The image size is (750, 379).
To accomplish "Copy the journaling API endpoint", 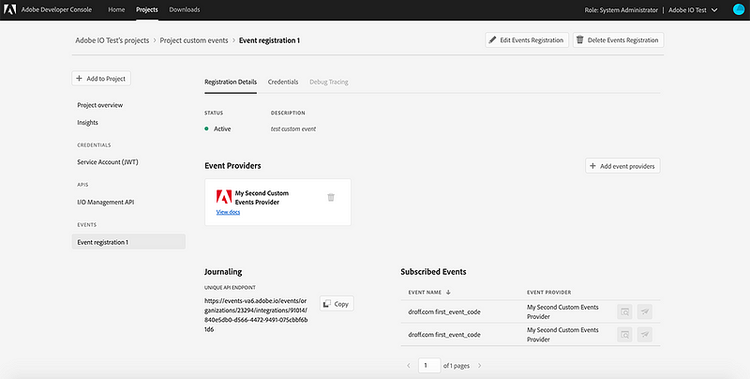I will click(x=337, y=304).
